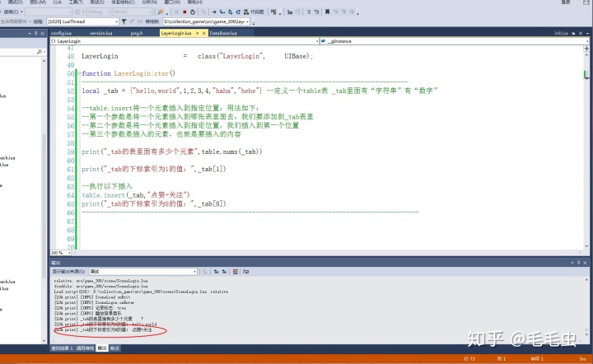Stop debugging with the red square icon
593x364 pixels.
[184, 12]
